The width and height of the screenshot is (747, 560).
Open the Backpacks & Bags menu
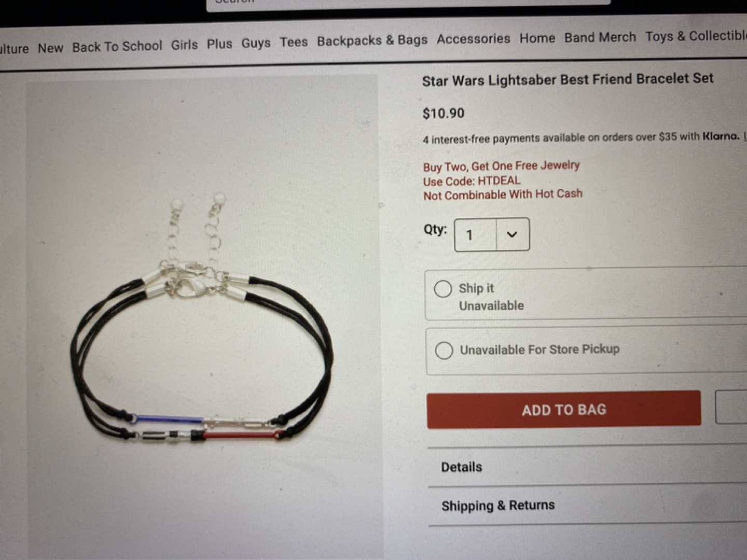pyautogui.click(x=372, y=40)
